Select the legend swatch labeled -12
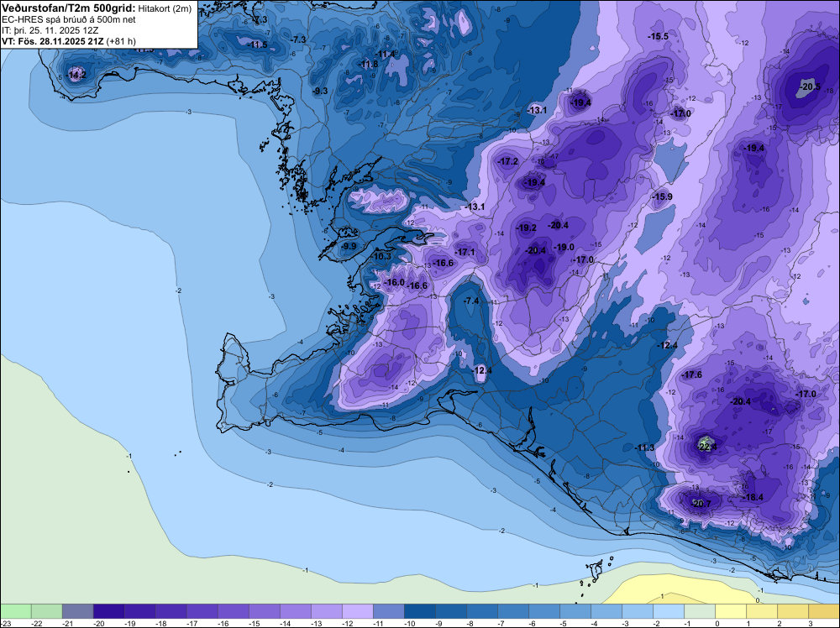840x628 pixels. click(x=357, y=611)
